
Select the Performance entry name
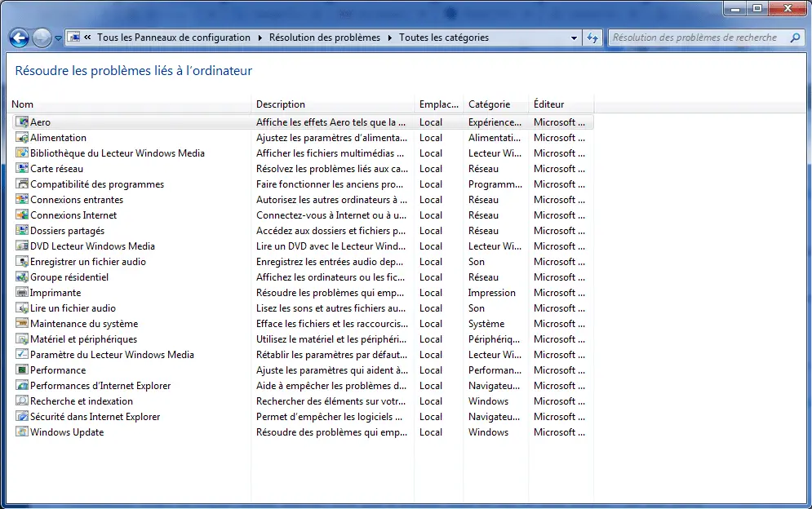click(58, 370)
